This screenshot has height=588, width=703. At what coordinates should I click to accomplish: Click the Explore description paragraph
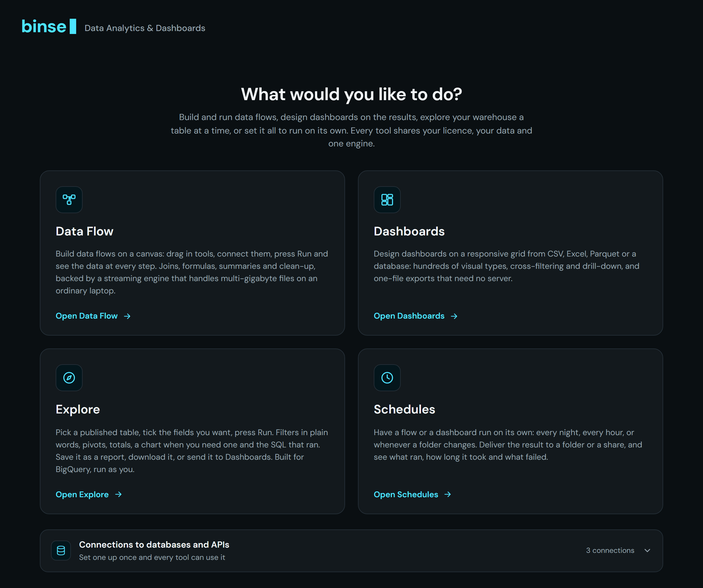(x=192, y=451)
